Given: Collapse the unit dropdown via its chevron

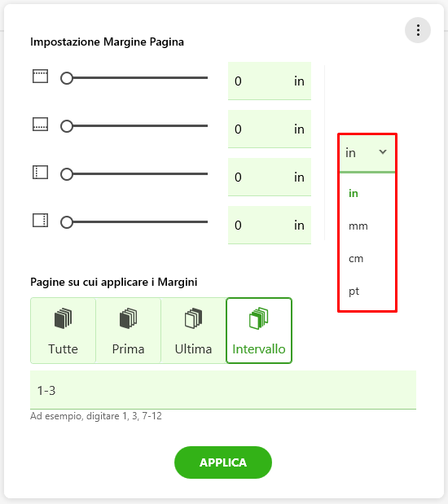Looking at the screenshot, I should pyautogui.click(x=383, y=152).
